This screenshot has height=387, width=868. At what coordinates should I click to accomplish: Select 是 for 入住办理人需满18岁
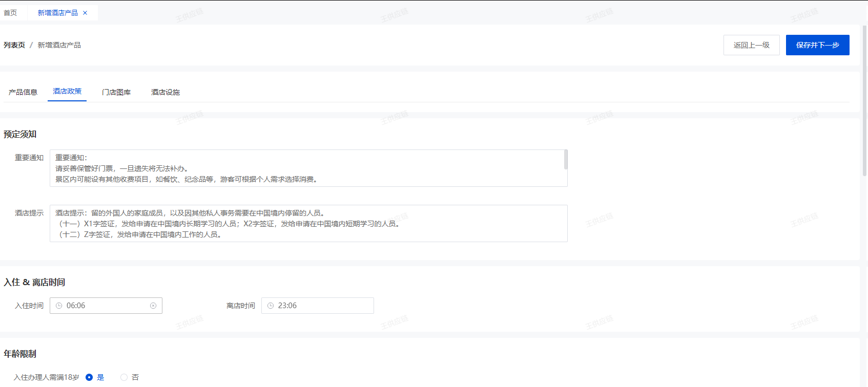pos(89,377)
